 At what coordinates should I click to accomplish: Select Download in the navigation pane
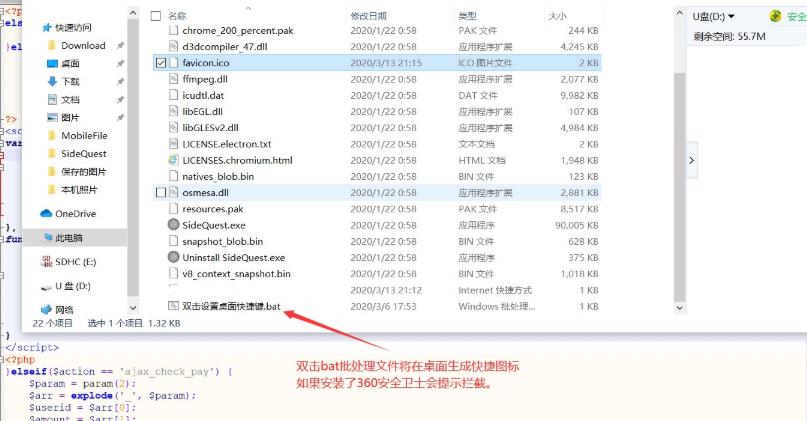(83, 45)
